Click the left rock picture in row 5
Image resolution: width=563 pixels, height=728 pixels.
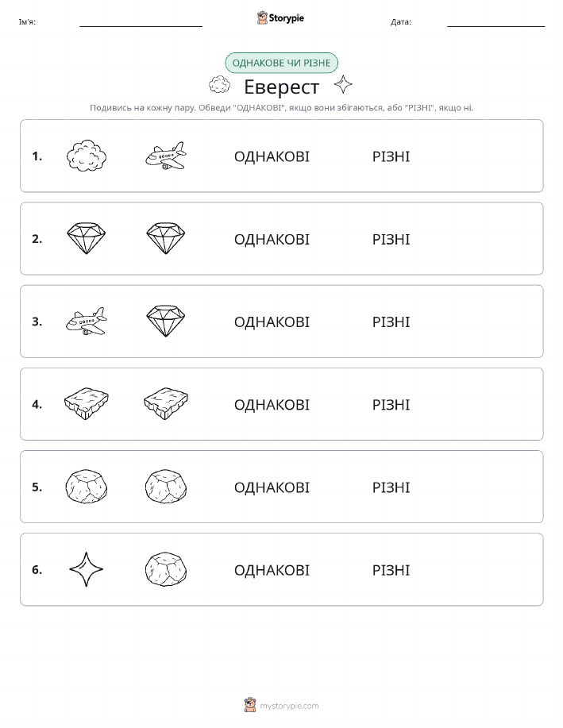pyautogui.click(x=87, y=486)
